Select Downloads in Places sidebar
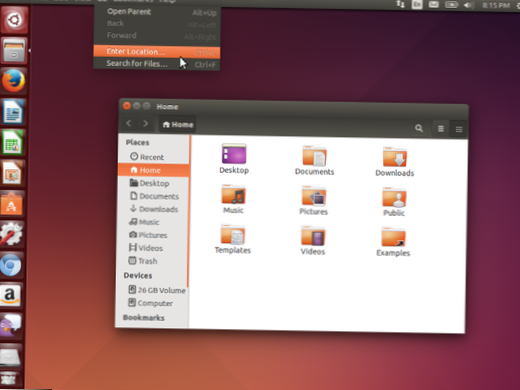 (153, 209)
